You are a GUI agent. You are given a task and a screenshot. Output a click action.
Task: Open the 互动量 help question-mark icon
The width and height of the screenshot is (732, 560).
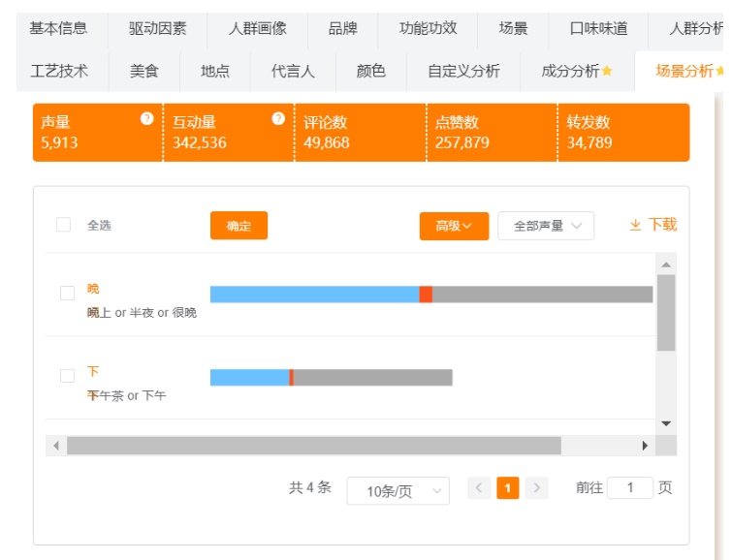coord(278,119)
